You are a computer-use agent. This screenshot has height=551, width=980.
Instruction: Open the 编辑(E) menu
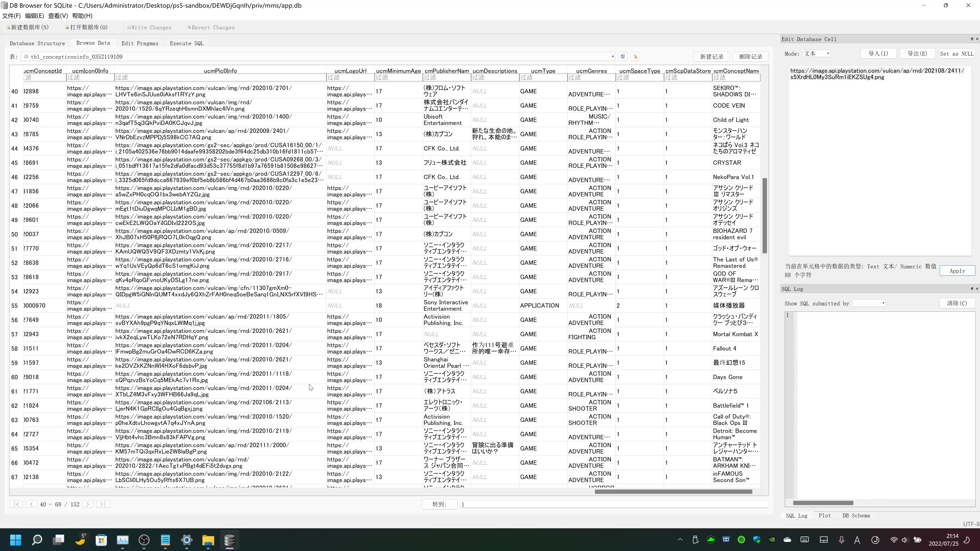pos(34,16)
